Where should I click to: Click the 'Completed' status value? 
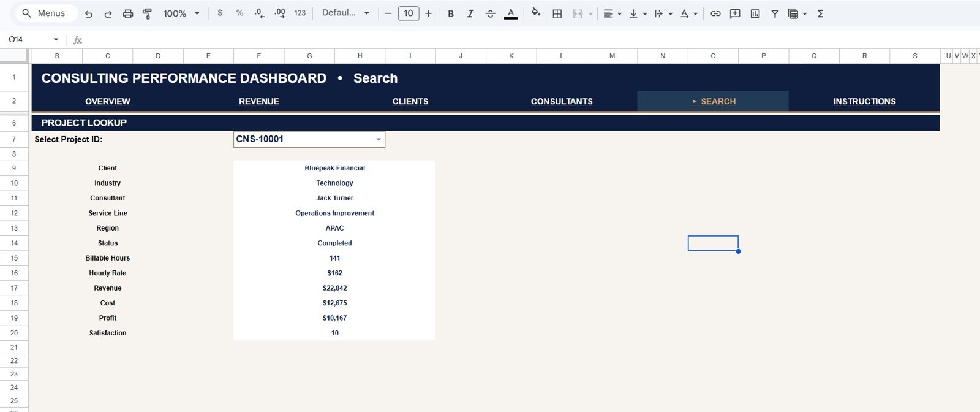(334, 243)
